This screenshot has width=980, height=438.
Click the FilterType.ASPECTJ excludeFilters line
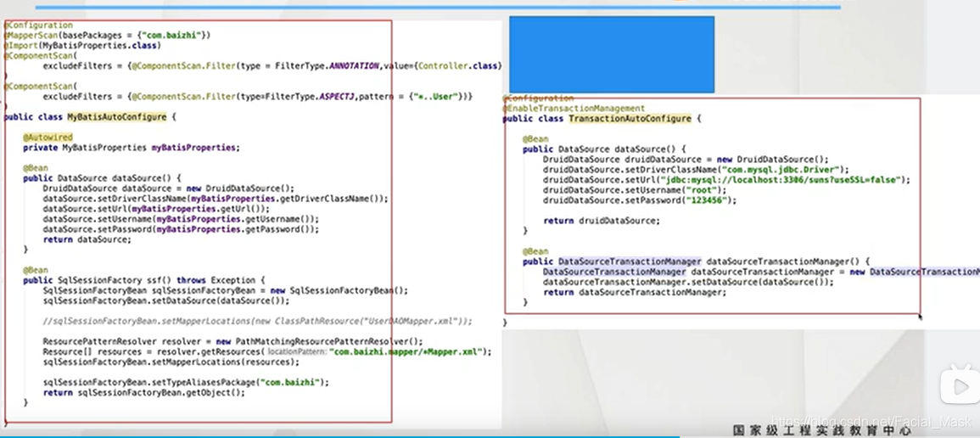(257, 97)
